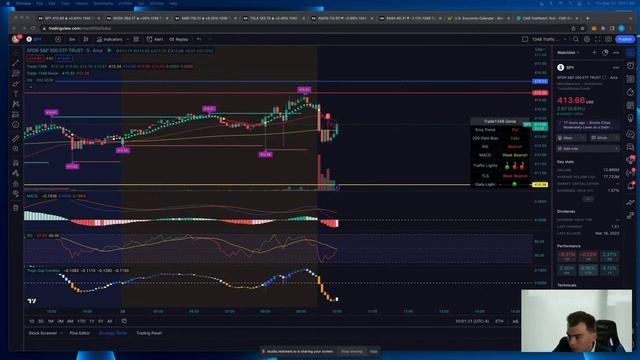Screen dimensions: 640x360
Task: Collapse the indicator legend arrow
Action: 31,87
